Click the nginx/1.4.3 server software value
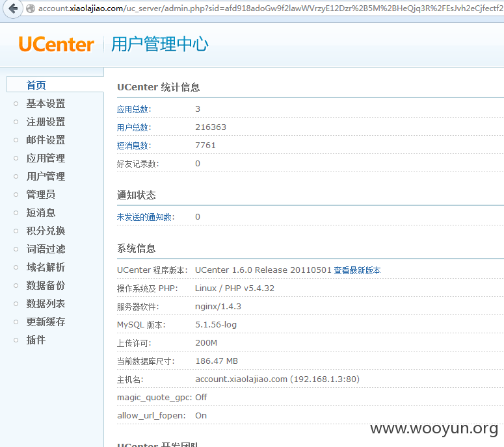The height and width of the screenshot is (447, 504). [x=218, y=307]
